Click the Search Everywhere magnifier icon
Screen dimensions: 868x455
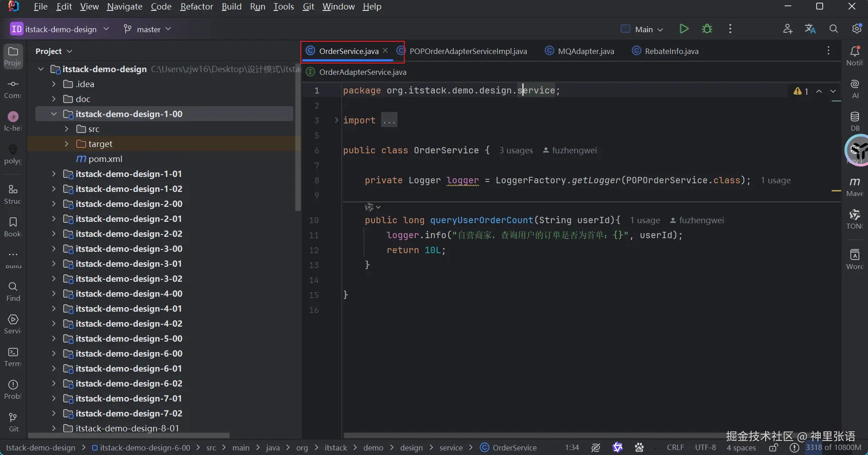coord(834,29)
